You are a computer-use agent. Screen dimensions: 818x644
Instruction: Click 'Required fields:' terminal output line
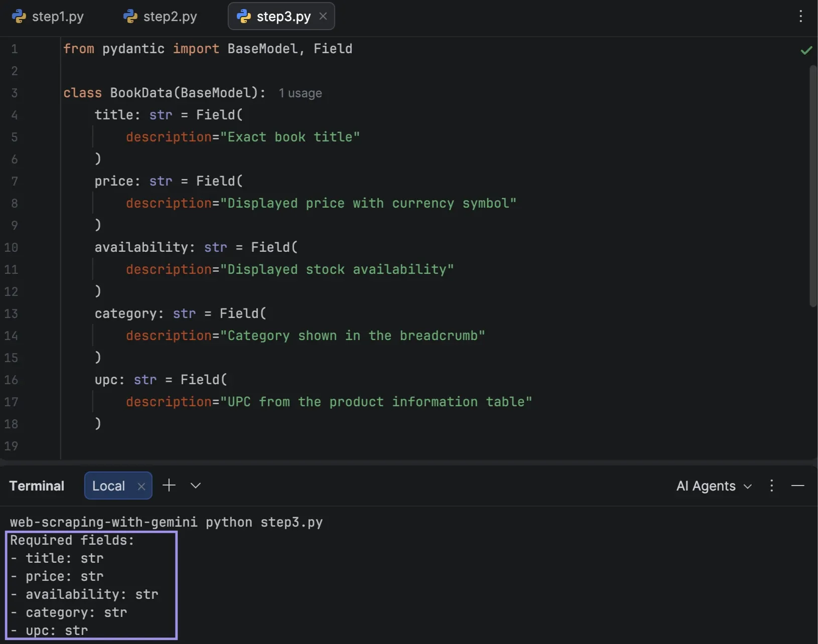pyautogui.click(x=72, y=540)
